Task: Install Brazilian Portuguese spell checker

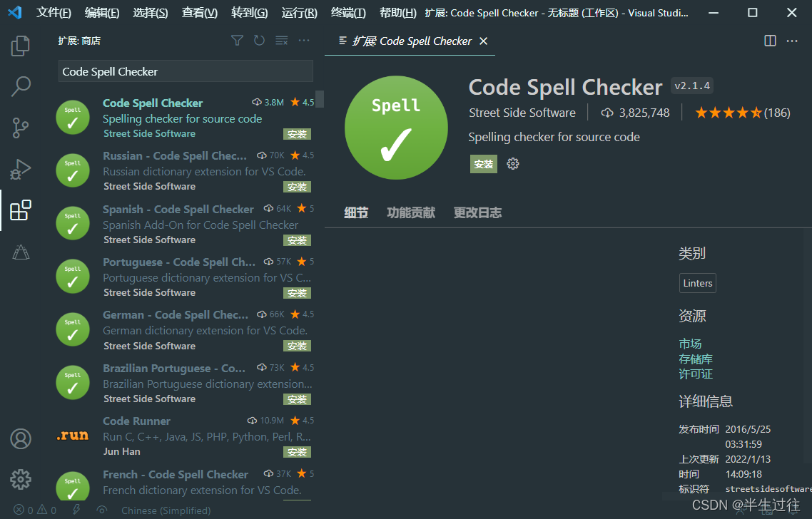Action: [x=297, y=399]
